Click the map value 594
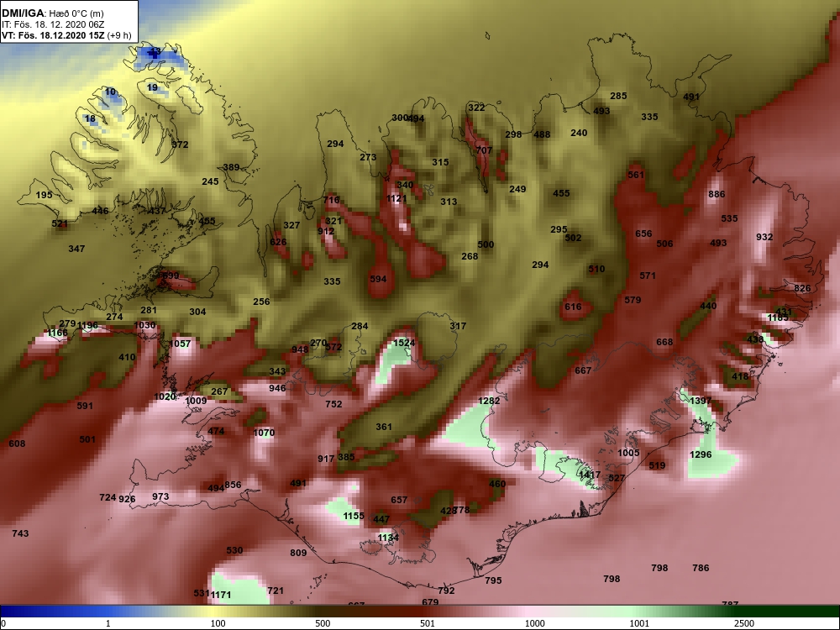This screenshot has height=630, width=840. click(378, 279)
